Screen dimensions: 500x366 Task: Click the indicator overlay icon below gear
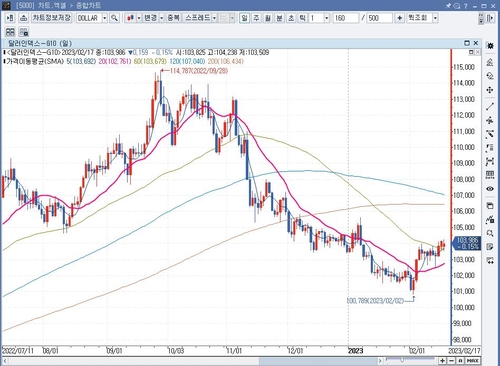point(490,62)
